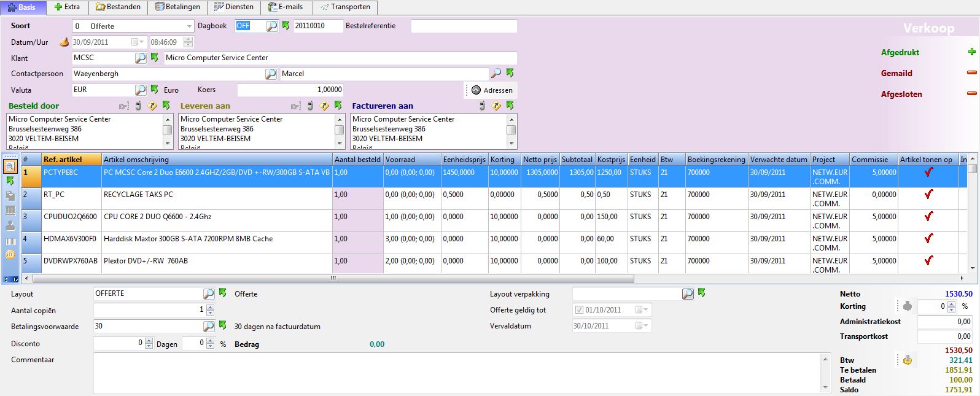
Task: Click phone icon in Besteld door header
Action: click(138, 106)
